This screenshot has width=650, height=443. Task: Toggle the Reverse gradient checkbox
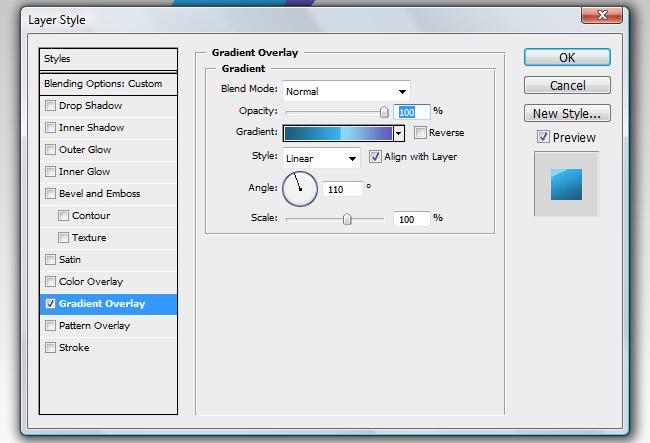point(421,133)
